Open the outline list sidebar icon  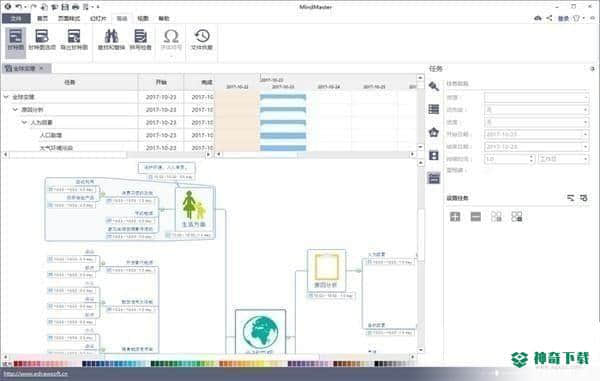click(x=434, y=109)
